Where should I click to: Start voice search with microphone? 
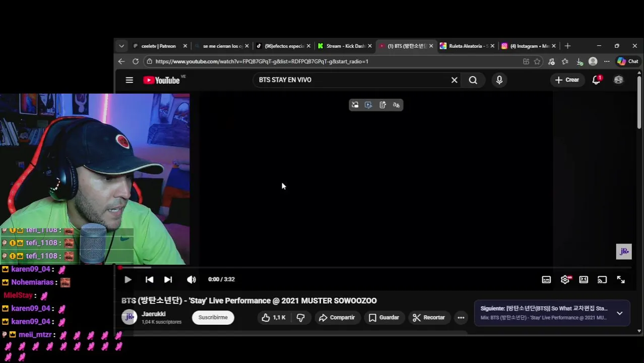(499, 80)
